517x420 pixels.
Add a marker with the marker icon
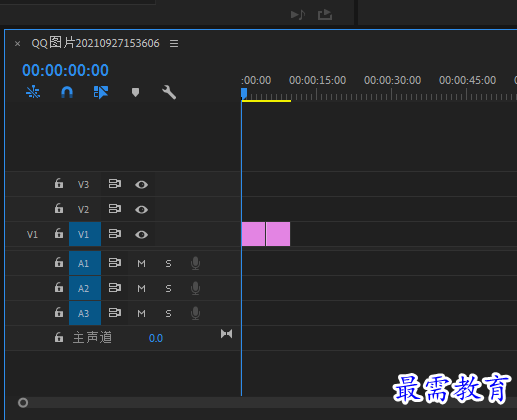(x=135, y=92)
